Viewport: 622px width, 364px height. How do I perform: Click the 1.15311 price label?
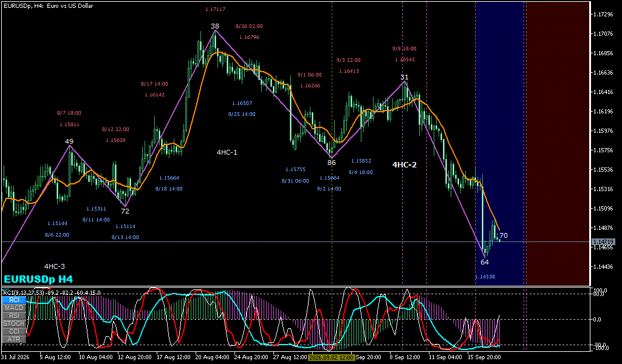[x=97, y=209]
